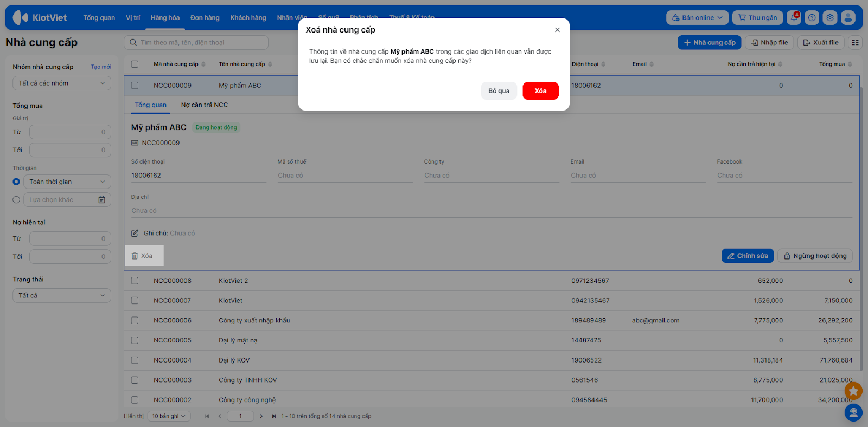Click the Chỉnh sửa button
This screenshot has height=427, width=868.
748,256
